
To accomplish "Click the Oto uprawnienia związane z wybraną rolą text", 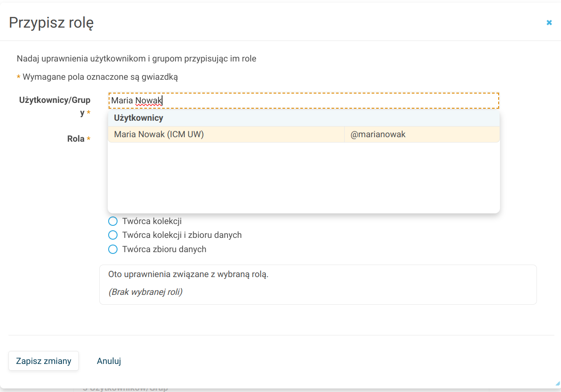I will click(188, 274).
